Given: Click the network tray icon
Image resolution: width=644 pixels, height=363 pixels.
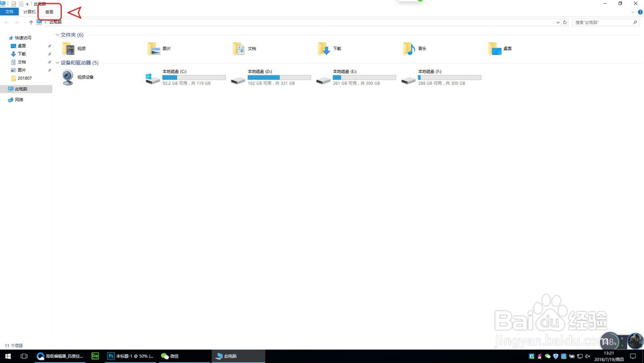Looking at the screenshot, I should [580, 356].
